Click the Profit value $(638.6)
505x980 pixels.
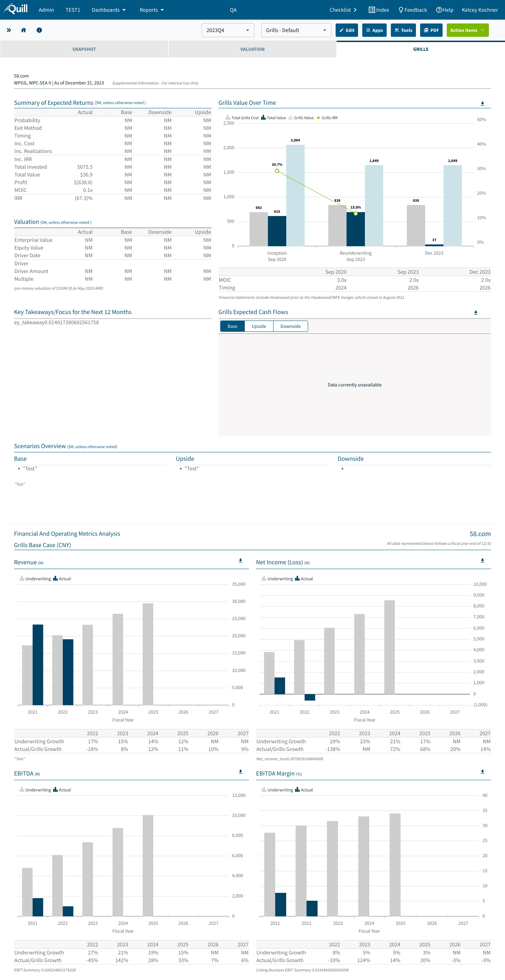tap(83, 182)
